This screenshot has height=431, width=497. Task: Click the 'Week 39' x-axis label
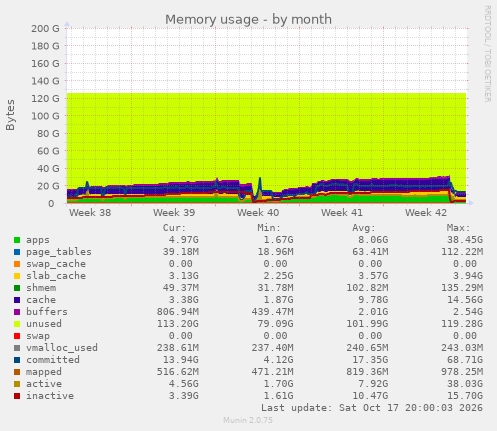[174, 213]
